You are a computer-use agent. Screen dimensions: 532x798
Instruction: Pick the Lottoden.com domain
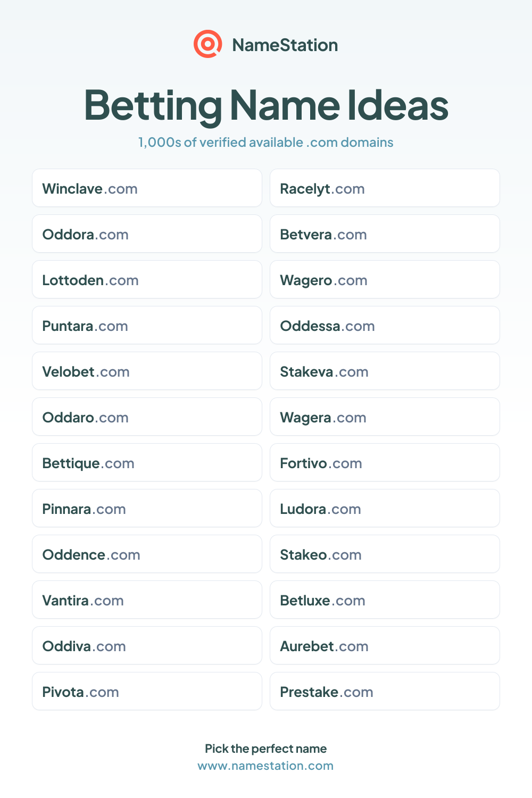point(147,279)
